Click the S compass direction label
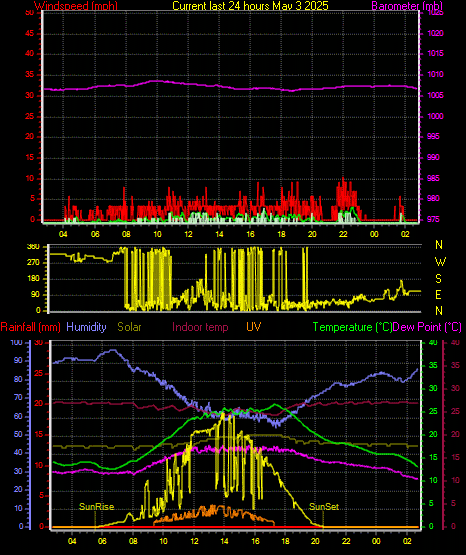Screen dimensions: 466x555 438,279
